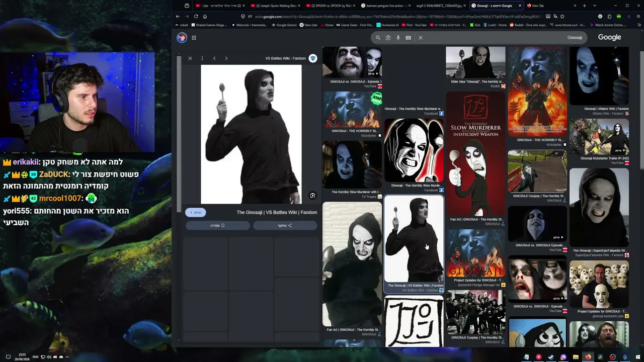Click the search by image camera icon
The height and width of the screenshot is (362, 644).
click(388, 37)
